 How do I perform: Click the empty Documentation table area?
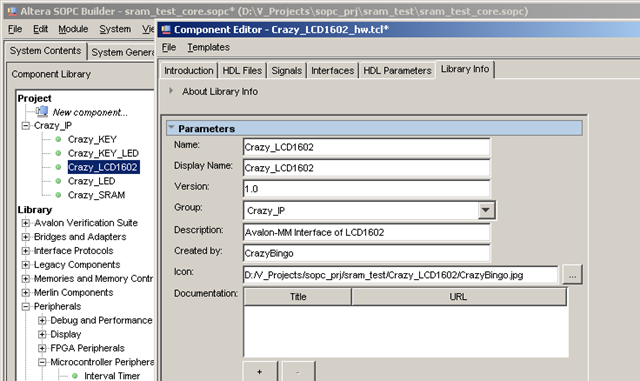(406, 331)
